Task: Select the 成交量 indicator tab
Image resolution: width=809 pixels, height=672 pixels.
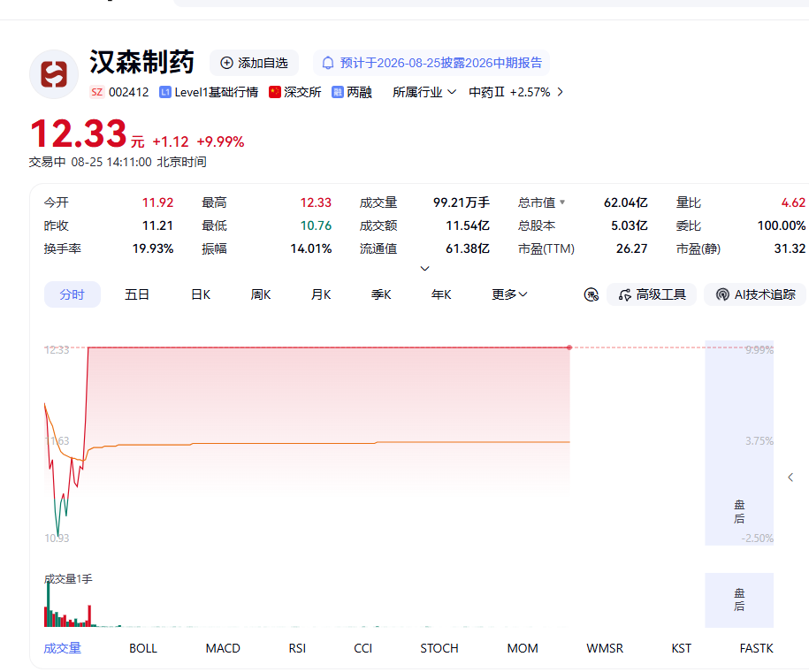Action: (63, 648)
